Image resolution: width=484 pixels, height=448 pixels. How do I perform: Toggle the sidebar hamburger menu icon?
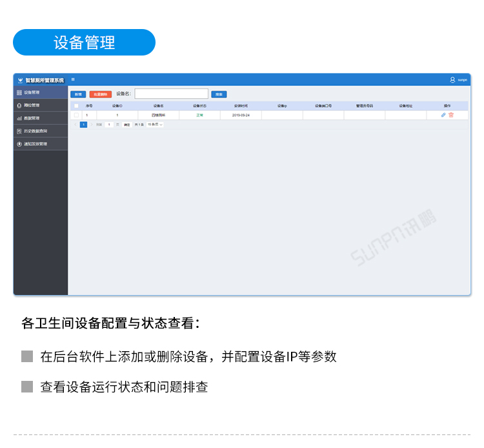click(73, 79)
